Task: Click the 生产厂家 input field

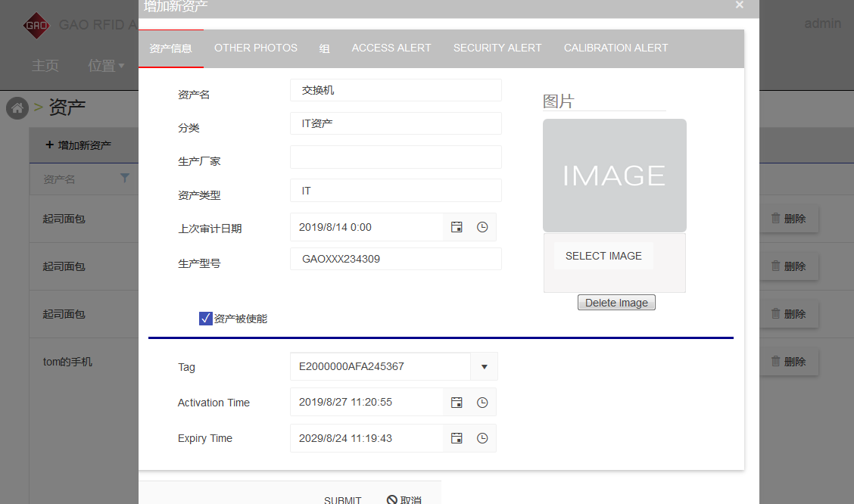Action: 395,157
